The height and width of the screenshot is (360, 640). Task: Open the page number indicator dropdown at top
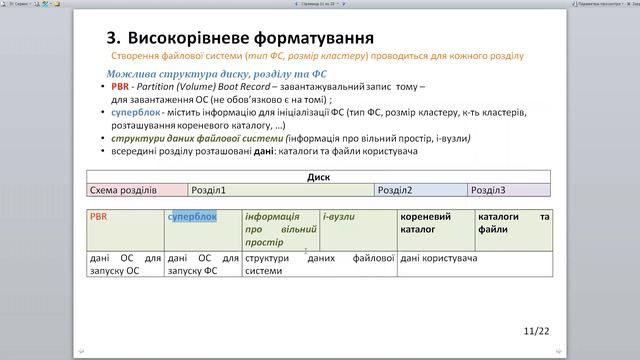coord(320,4)
